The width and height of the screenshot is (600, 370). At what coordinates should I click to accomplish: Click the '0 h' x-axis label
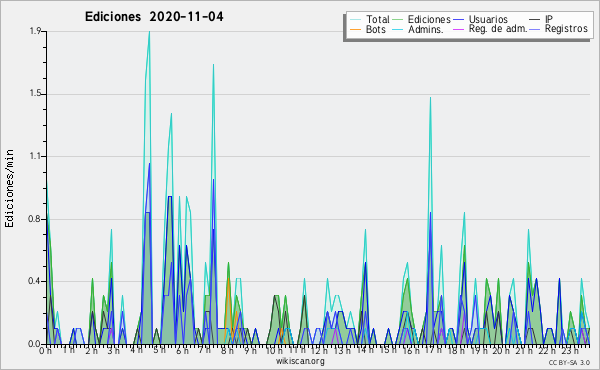tap(45, 351)
